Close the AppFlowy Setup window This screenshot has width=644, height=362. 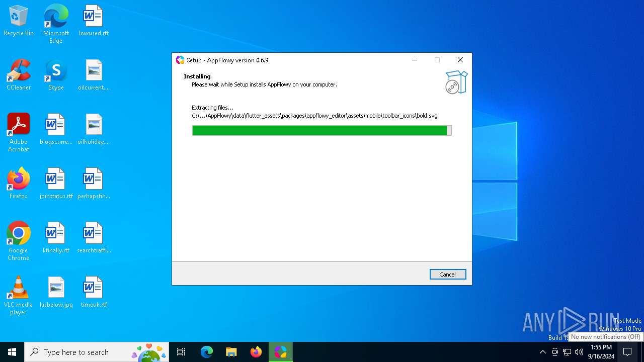(x=460, y=60)
